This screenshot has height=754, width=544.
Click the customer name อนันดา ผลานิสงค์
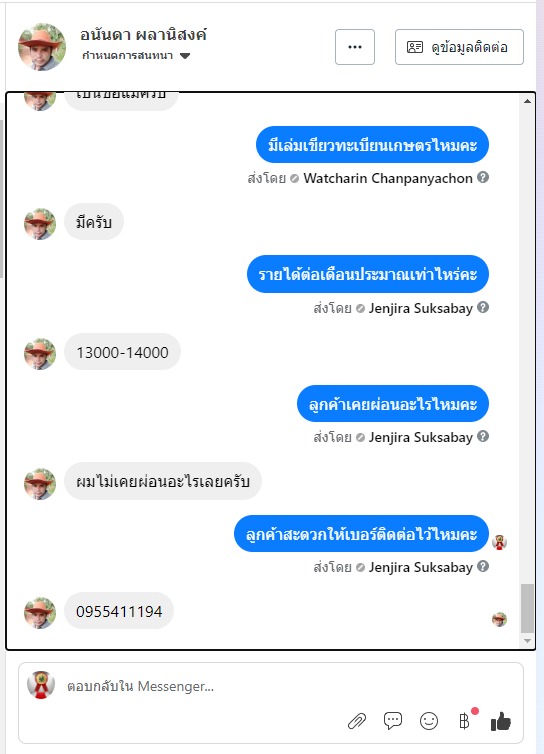143,35
